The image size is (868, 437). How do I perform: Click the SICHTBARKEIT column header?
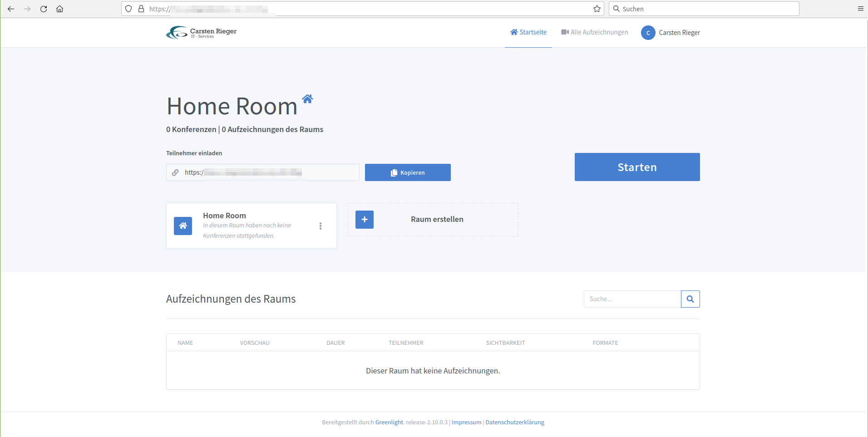[x=505, y=343]
